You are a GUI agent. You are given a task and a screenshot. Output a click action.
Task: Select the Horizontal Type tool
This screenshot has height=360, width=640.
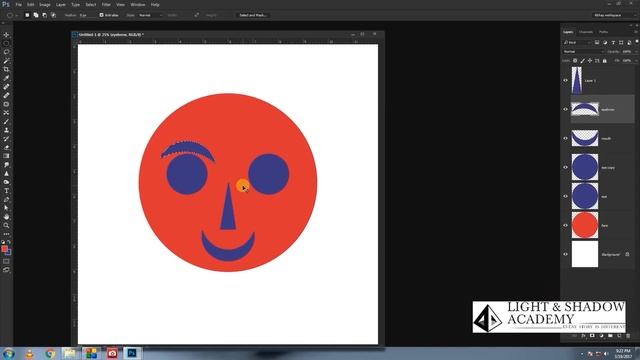point(6,191)
